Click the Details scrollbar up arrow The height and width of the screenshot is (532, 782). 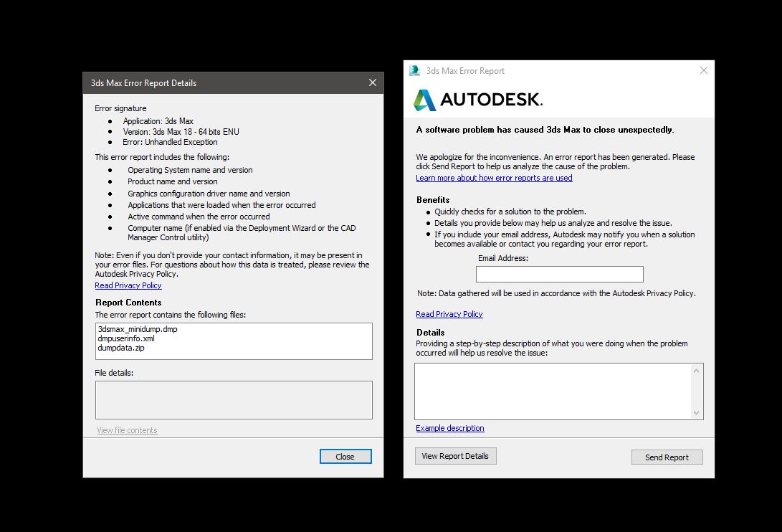point(696,371)
